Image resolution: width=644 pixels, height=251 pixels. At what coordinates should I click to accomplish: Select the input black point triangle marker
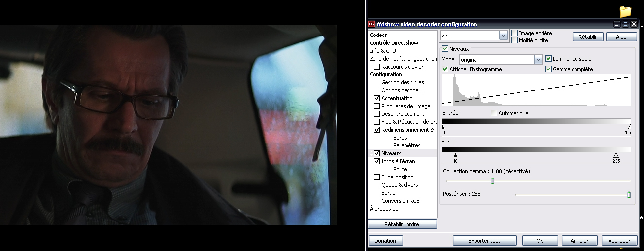tap(443, 127)
